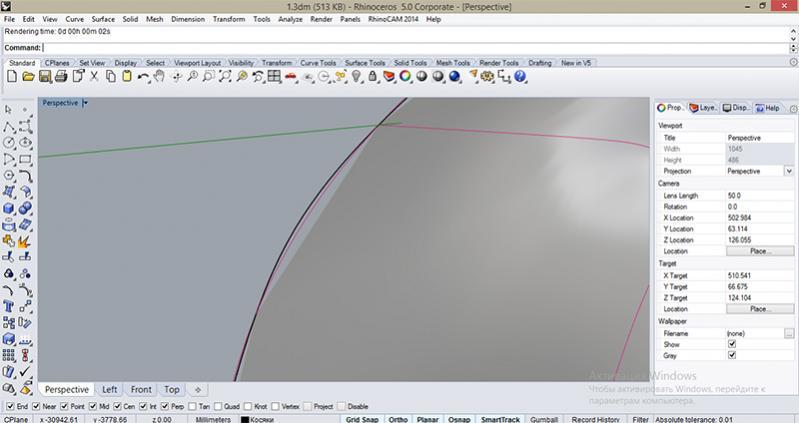Uncheck the wallpaper Gray checkbox
The height and width of the screenshot is (423, 799).
click(x=732, y=355)
